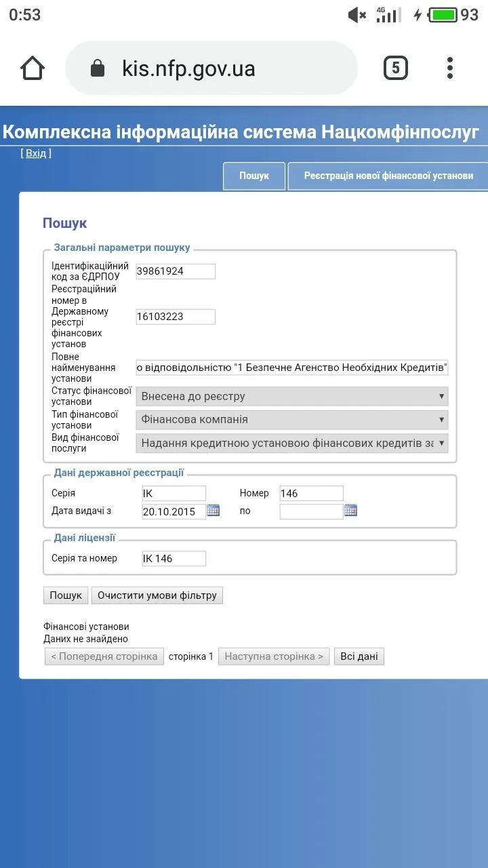Tap the browser home icon
The height and width of the screenshot is (868, 488).
tap(33, 68)
